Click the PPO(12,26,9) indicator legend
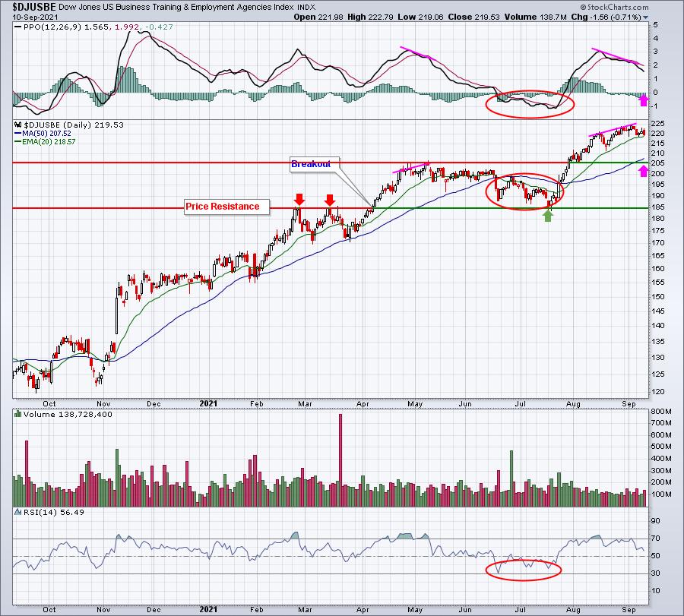This screenshot has height=616, width=684. pos(52,27)
